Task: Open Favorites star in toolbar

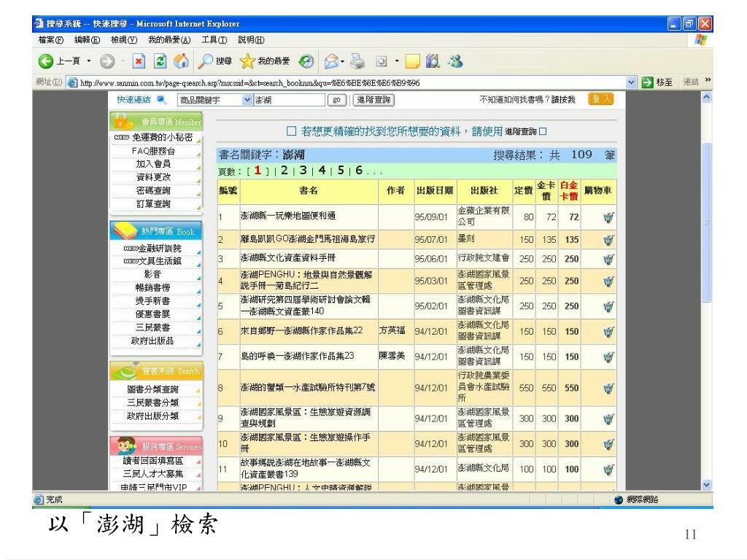Action: pyautogui.click(x=247, y=61)
